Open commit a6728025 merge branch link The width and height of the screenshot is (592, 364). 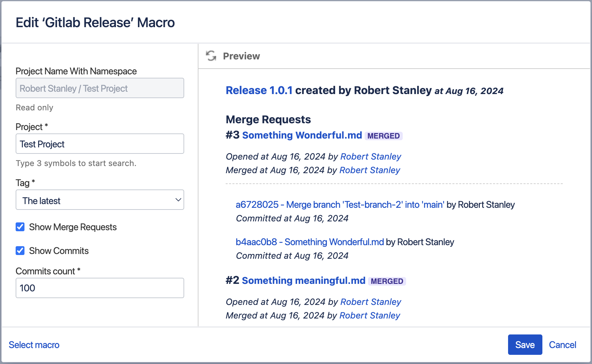point(340,205)
